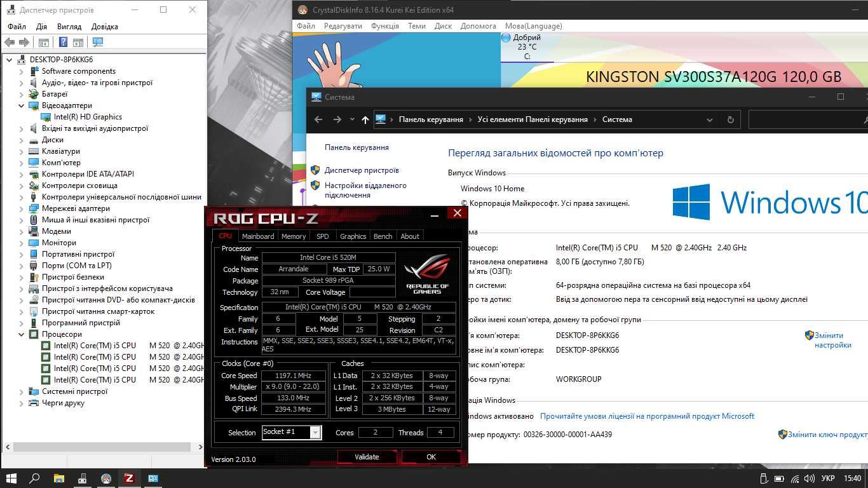Click the Back arrow in Device Manager toolbar
The image size is (868, 488).
10,42
